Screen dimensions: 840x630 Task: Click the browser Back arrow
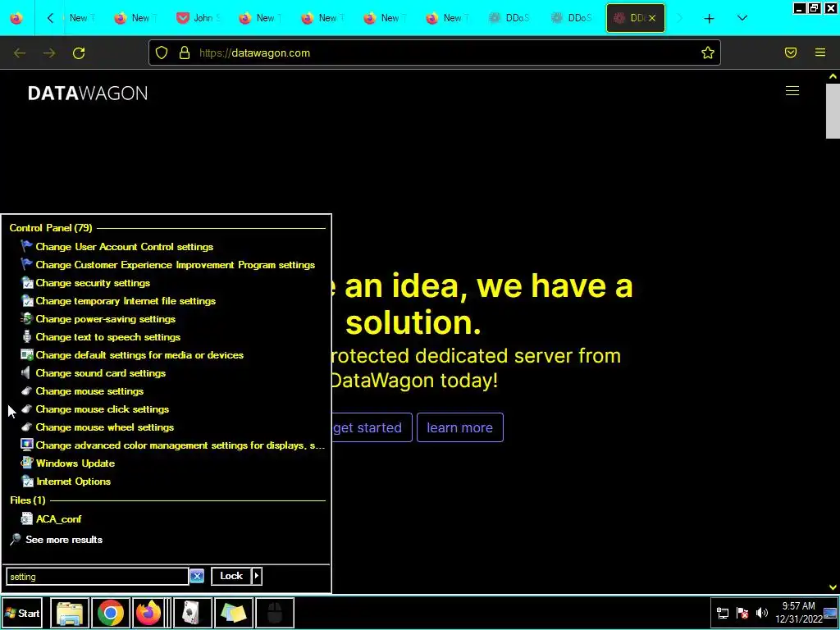tap(20, 53)
